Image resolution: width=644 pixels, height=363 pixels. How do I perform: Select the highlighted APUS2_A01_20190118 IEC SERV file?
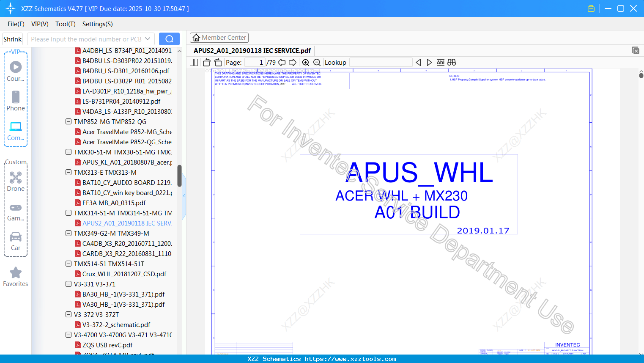(x=123, y=223)
